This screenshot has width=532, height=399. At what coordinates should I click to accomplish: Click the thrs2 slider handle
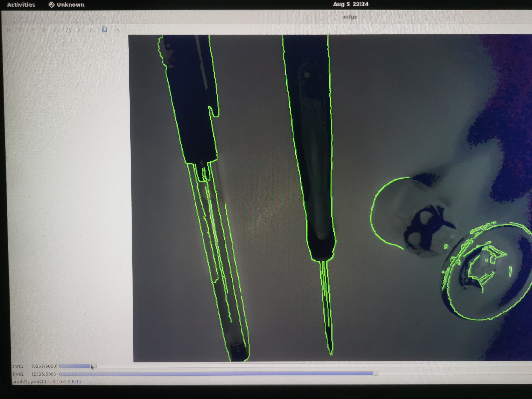375,373
